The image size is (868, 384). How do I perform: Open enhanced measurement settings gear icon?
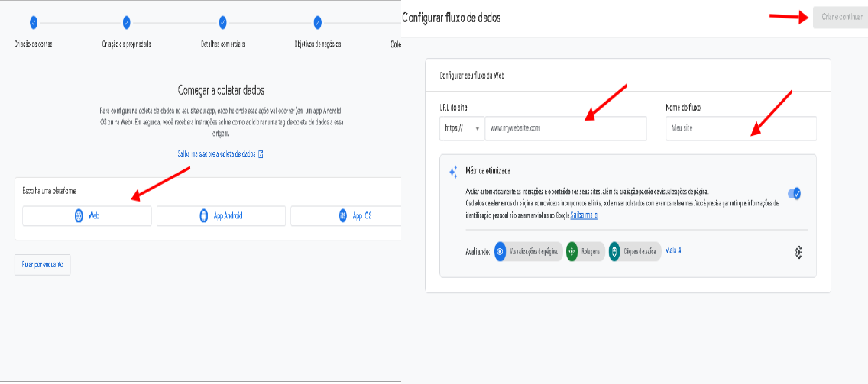pyautogui.click(x=798, y=253)
